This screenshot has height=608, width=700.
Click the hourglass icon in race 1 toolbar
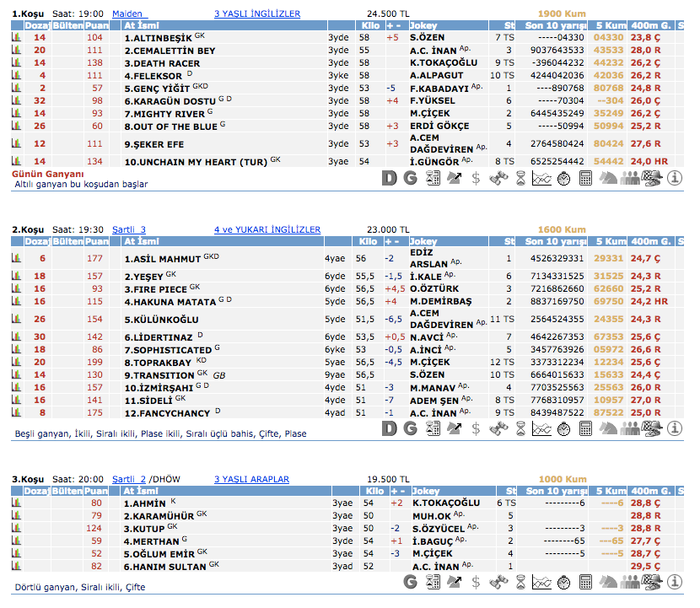(x=520, y=178)
